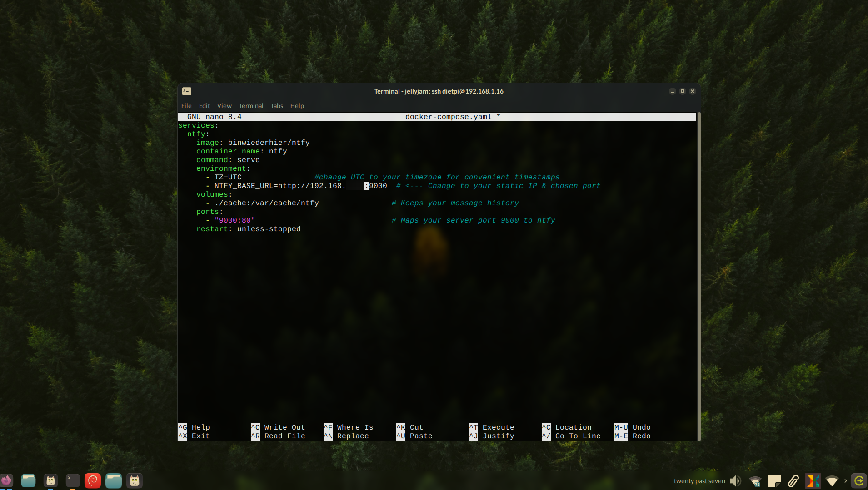
Task: Click the last cat terminal icon in the dock
Action: pos(135,480)
